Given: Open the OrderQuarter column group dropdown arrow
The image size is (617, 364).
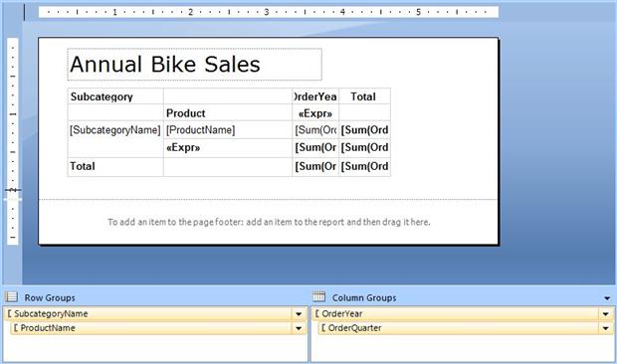Looking at the screenshot, I should coord(605,328).
